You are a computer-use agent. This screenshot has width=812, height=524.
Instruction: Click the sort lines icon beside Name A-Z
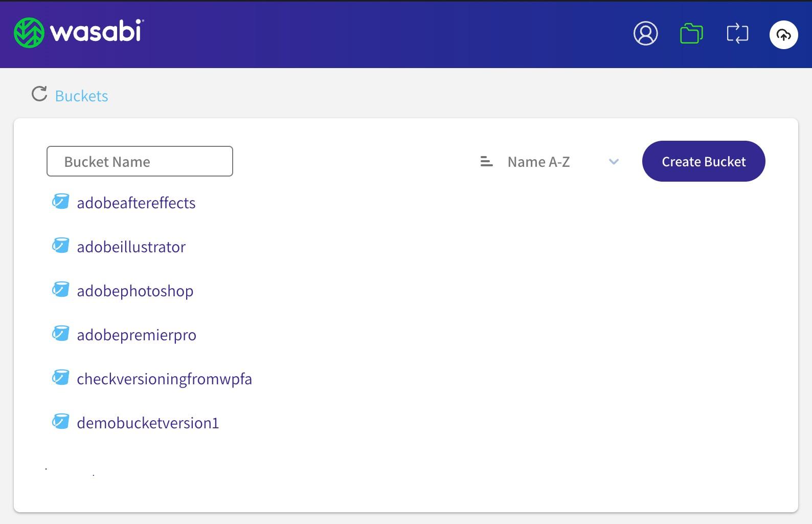[x=486, y=162]
